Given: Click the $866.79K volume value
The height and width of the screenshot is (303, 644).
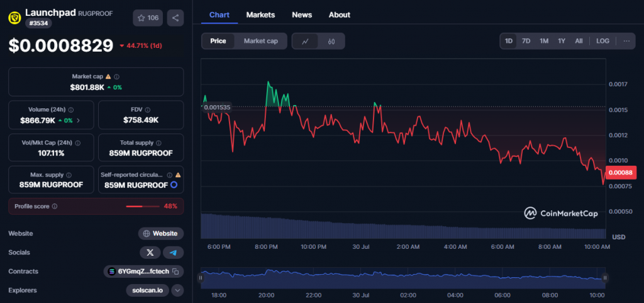Looking at the screenshot, I should click(37, 121).
